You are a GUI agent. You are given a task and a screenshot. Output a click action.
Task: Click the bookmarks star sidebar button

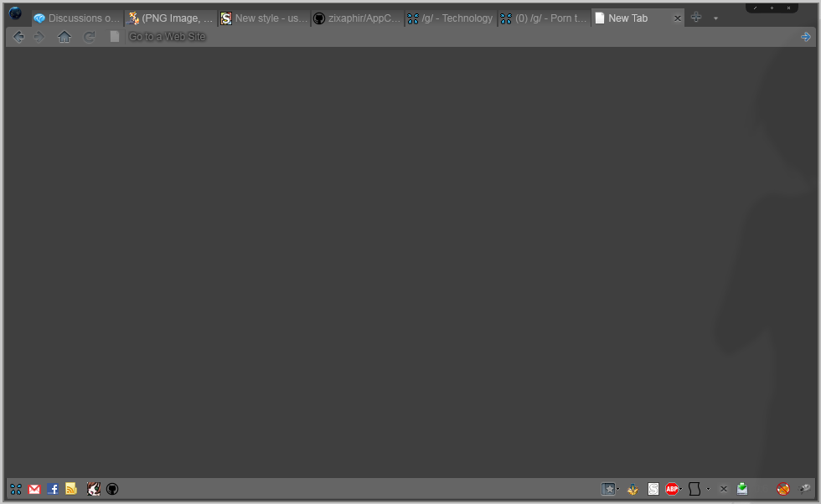pyautogui.click(x=608, y=489)
